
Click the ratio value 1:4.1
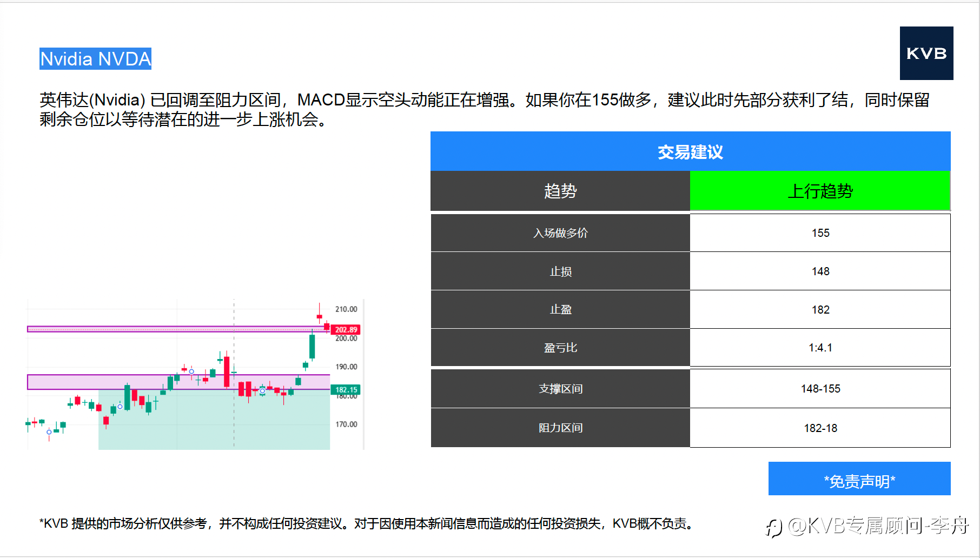point(820,348)
